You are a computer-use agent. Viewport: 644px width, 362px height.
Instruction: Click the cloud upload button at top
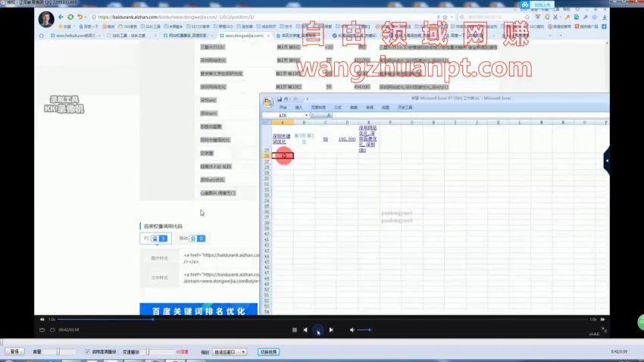click(x=537, y=5)
